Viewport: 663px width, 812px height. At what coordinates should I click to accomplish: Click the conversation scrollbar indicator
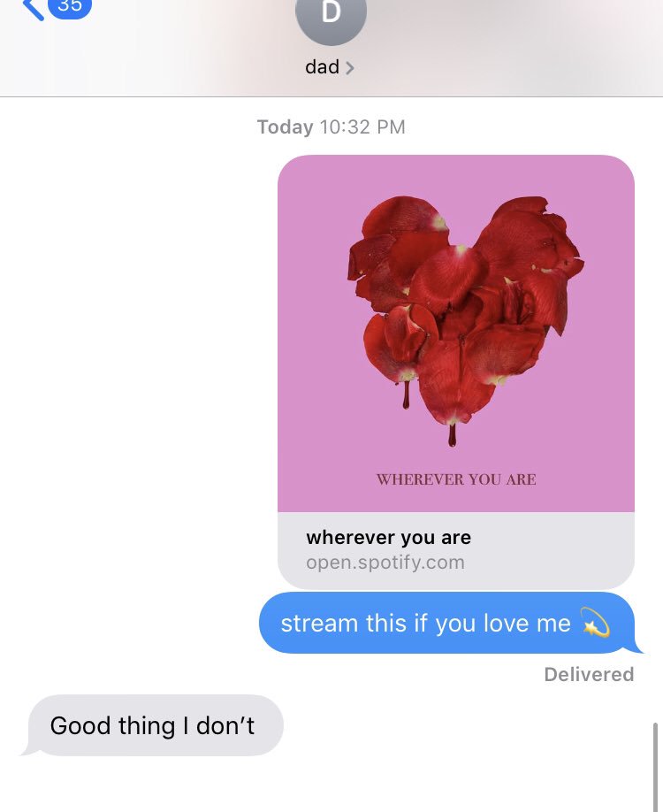655,766
